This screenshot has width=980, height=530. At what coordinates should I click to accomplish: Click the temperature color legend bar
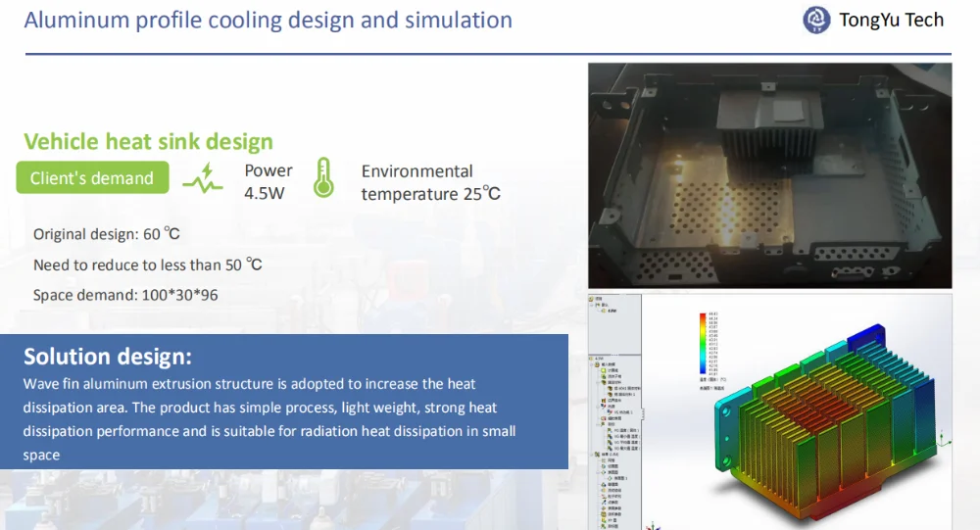(702, 343)
